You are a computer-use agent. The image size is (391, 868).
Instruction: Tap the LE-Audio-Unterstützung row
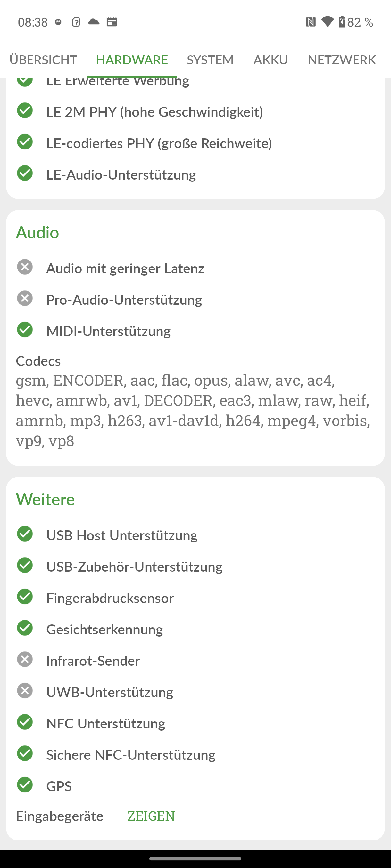tap(121, 175)
